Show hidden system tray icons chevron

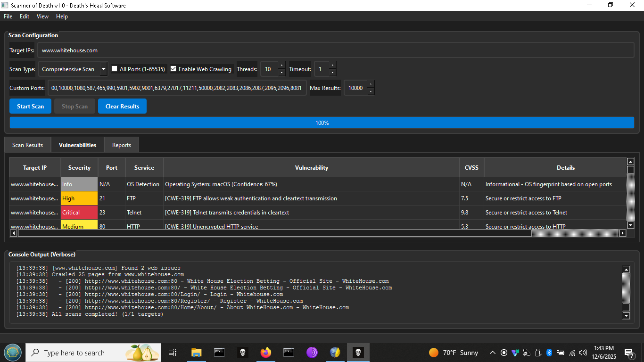click(x=493, y=353)
